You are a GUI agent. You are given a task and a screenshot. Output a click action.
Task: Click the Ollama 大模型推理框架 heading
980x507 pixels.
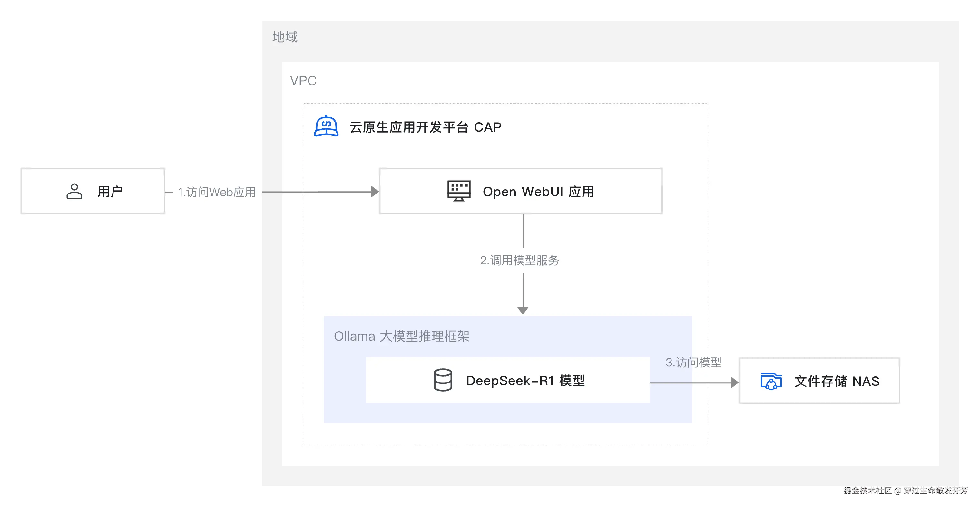[x=401, y=336]
